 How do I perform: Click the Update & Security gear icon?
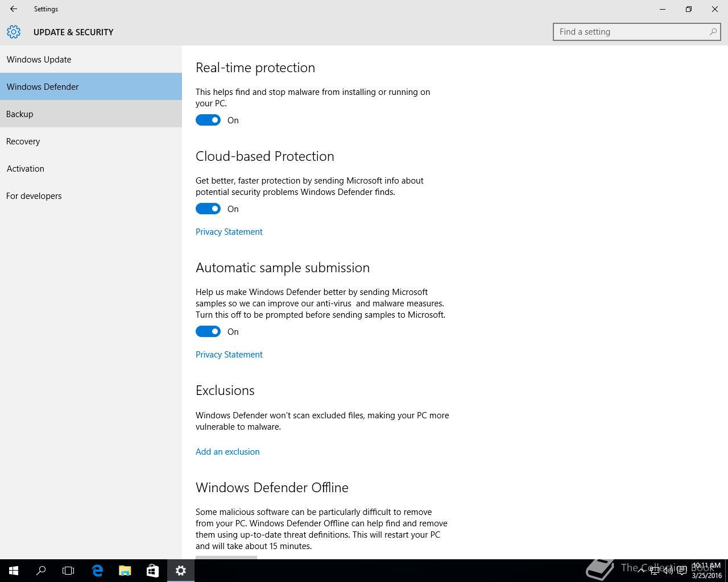(14, 32)
